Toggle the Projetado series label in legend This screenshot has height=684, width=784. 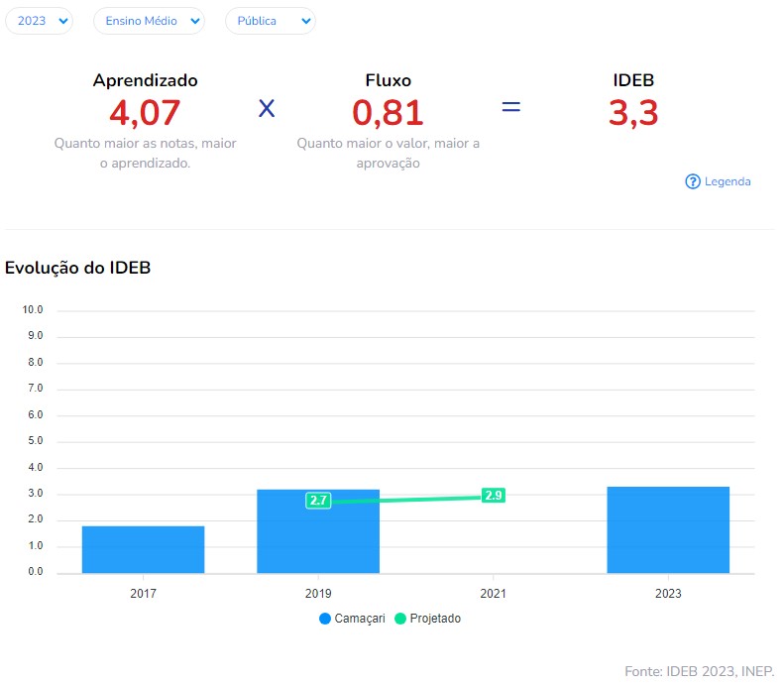tap(438, 619)
